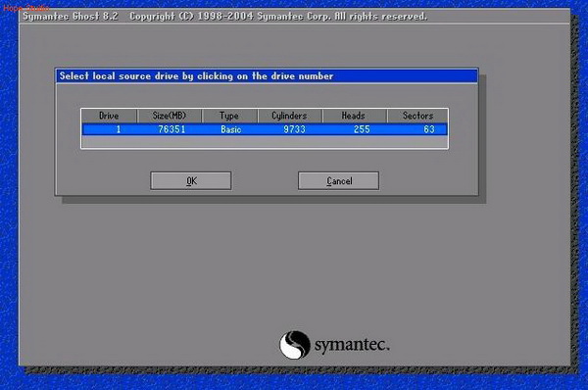Click empty area below the drive row
The height and width of the screenshot is (390, 588).
tap(265, 142)
